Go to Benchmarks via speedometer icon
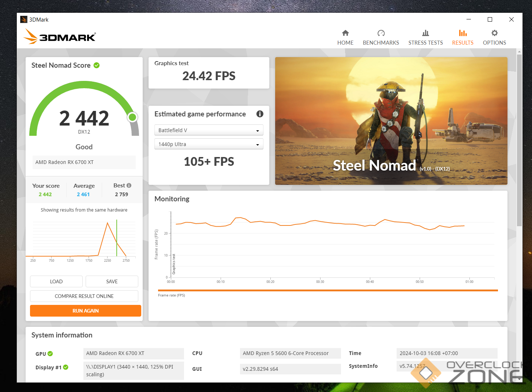532x392 pixels. (x=381, y=33)
